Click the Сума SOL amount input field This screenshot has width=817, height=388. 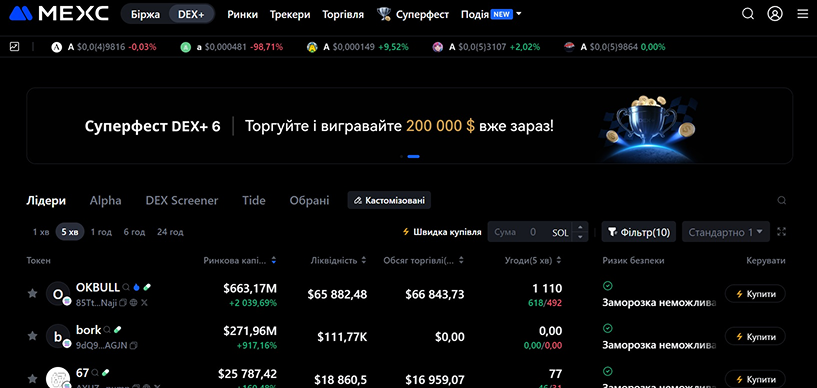coord(529,232)
